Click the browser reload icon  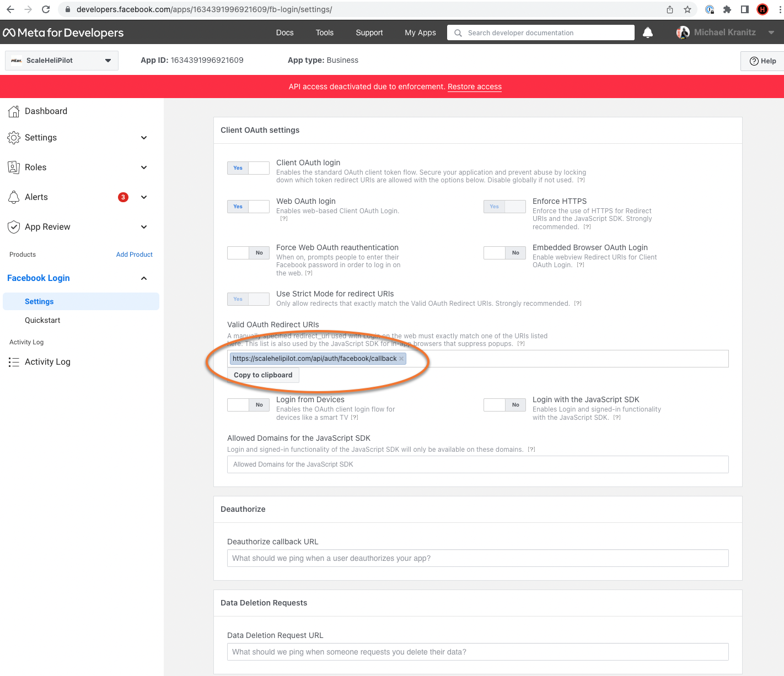[x=46, y=9]
